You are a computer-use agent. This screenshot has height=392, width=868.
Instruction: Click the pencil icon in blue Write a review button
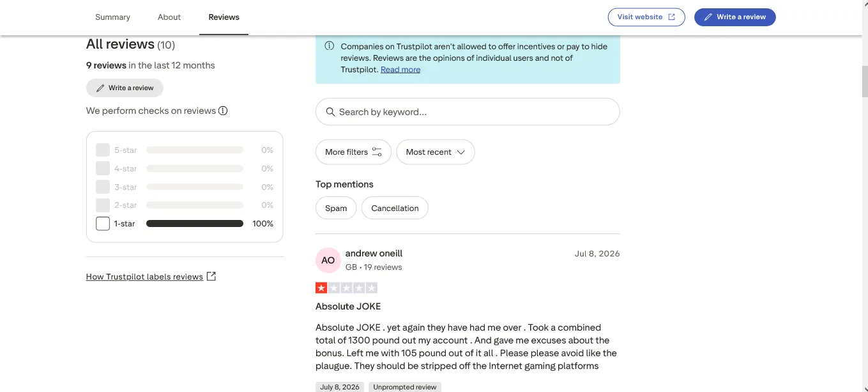pos(708,17)
